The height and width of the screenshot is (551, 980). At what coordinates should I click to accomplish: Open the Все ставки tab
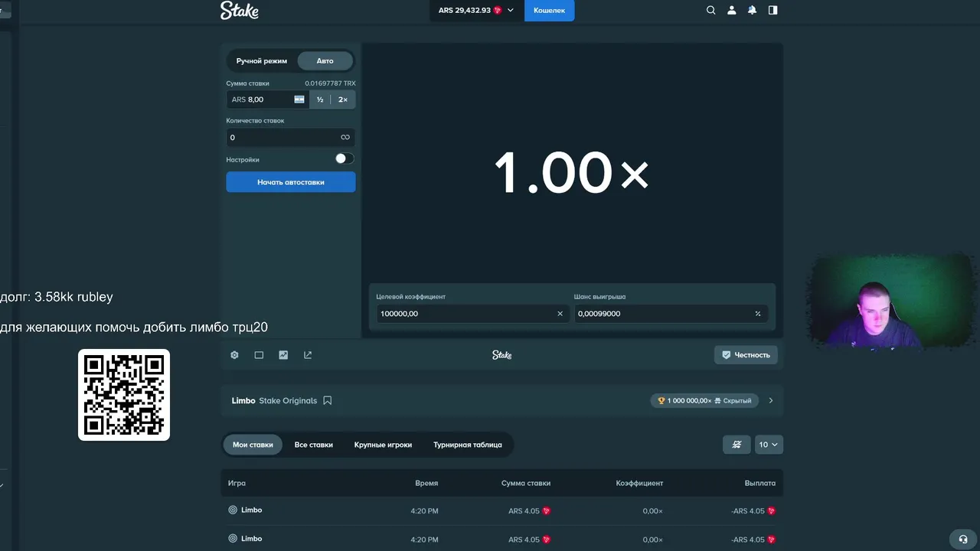(314, 445)
